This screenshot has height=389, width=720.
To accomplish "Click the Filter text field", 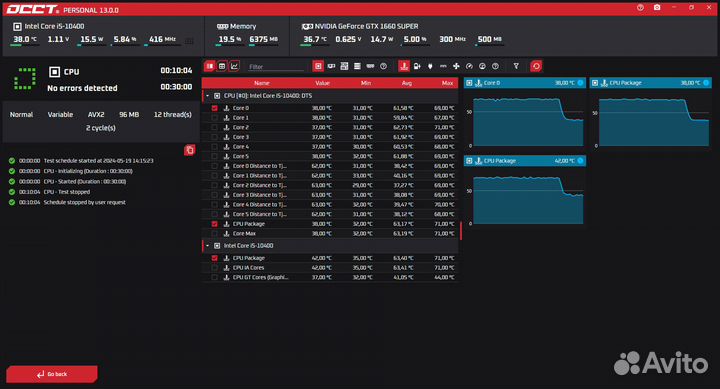I will click(276, 67).
